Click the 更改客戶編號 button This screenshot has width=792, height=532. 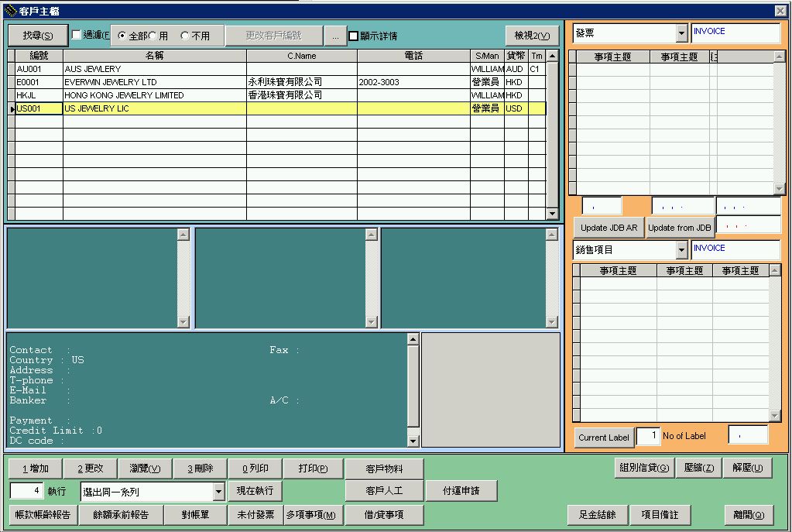pyautogui.click(x=273, y=36)
